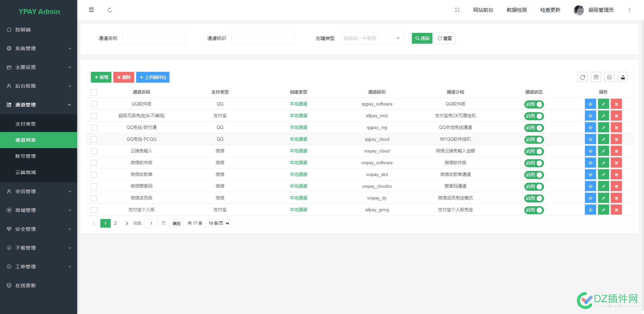This screenshot has width=644, height=314.
Task: Open 在线更新 from the sidebar
Action: point(39,285)
